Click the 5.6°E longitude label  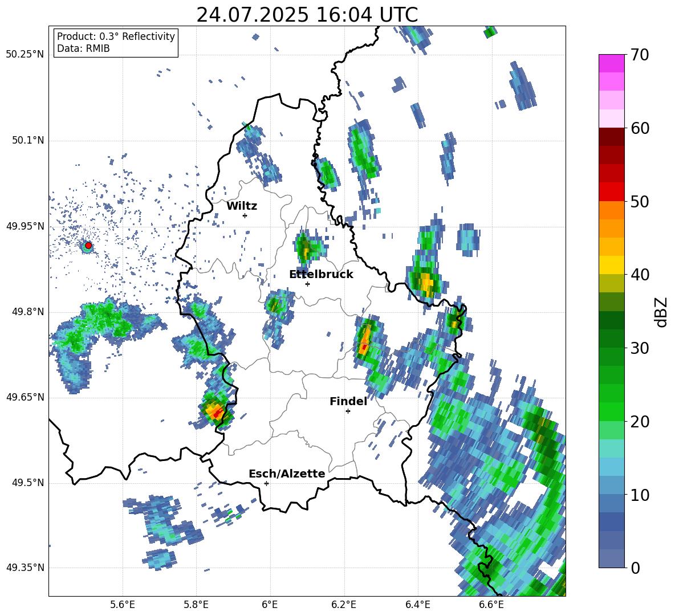point(123,605)
